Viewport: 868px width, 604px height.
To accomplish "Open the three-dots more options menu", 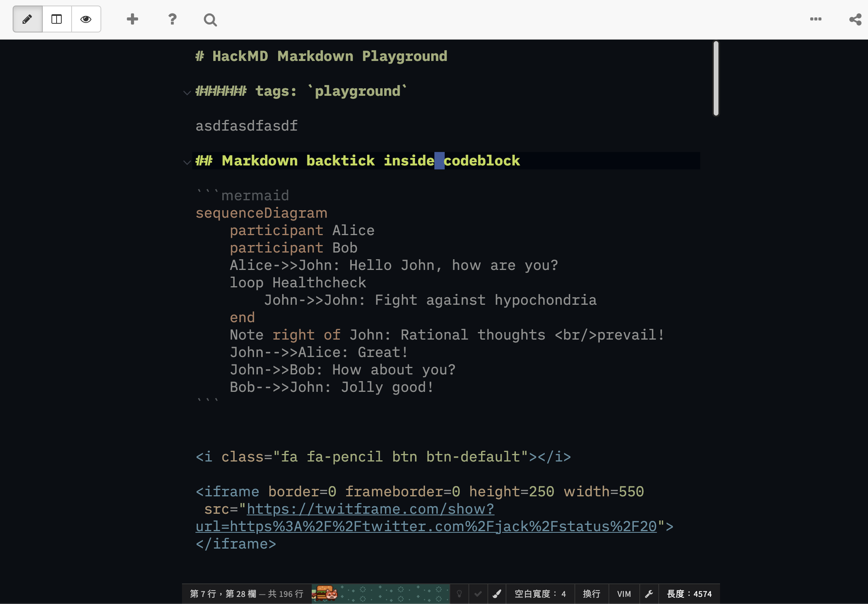I will (x=815, y=19).
